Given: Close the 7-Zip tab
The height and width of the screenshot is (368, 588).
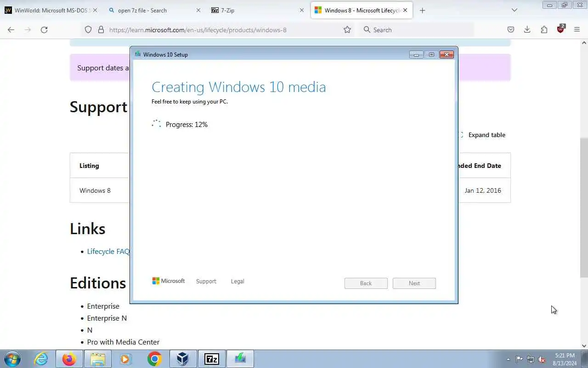Looking at the screenshot, I should (301, 10).
